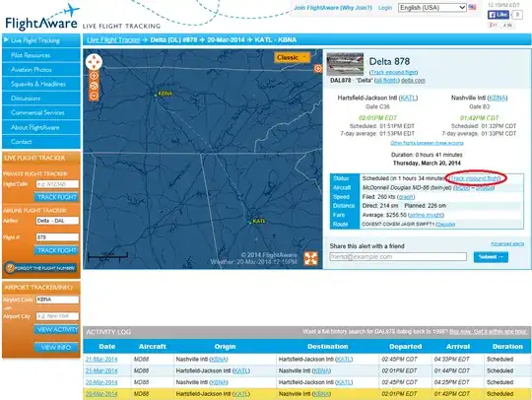Screen dimensions: 532x400
Task: Zoom out on the flight map
Action: point(94,96)
